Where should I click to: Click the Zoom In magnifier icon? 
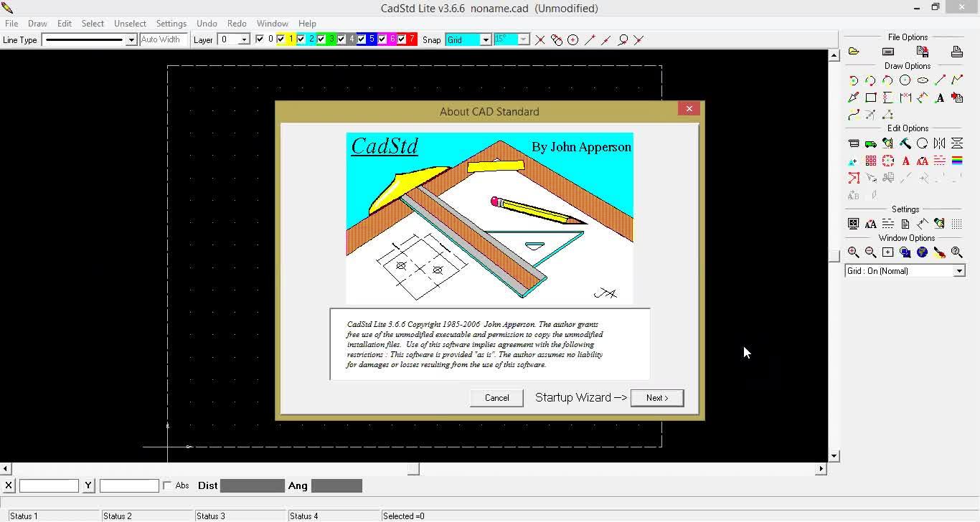pyautogui.click(x=854, y=252)
